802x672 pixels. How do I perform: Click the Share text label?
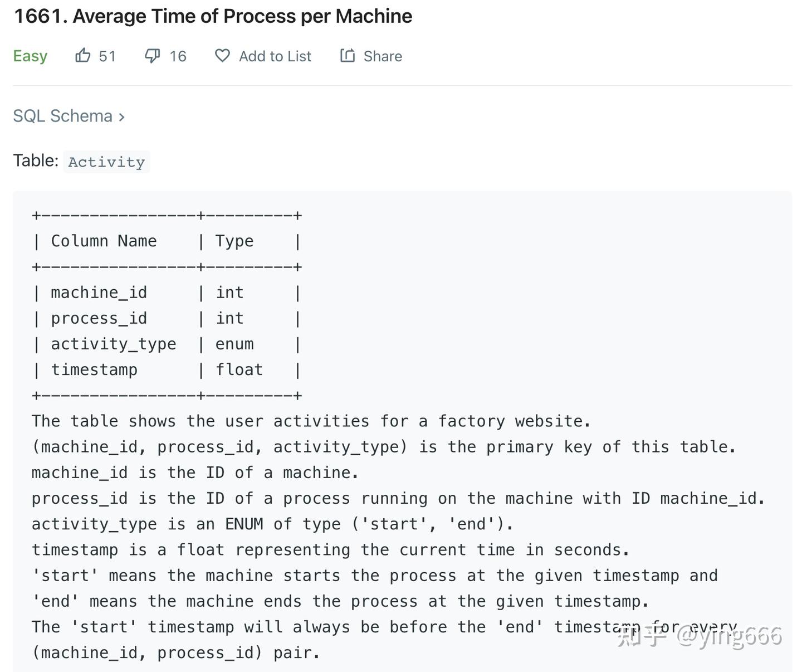(x=383, y=56)
